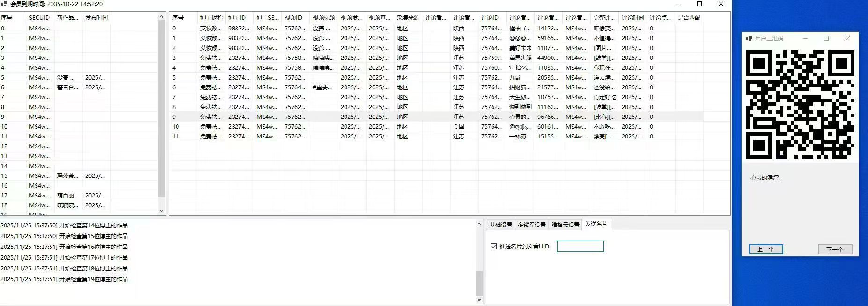Select the 维格云设置 tab
868x306 pixels.
pos(565,225)
